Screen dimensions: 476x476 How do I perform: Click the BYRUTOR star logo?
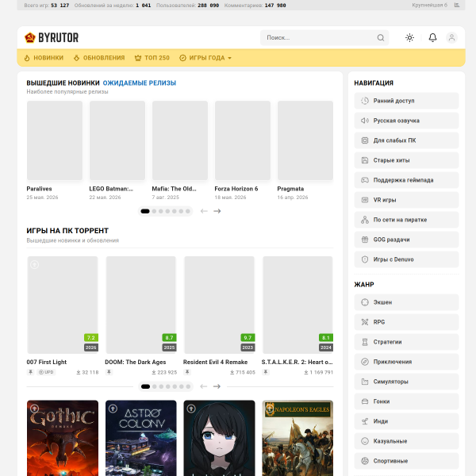30,37
